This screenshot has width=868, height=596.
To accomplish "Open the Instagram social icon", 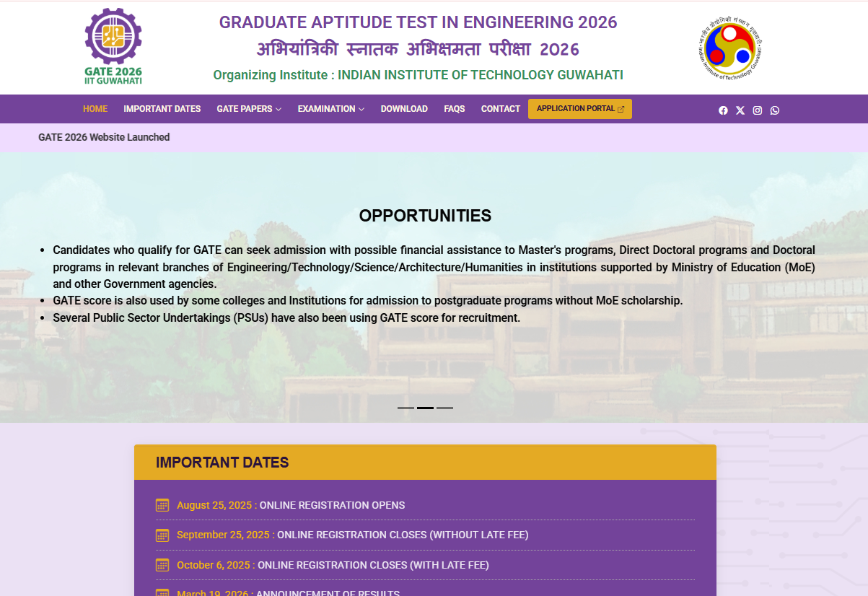I will click(x=758, y=110).
